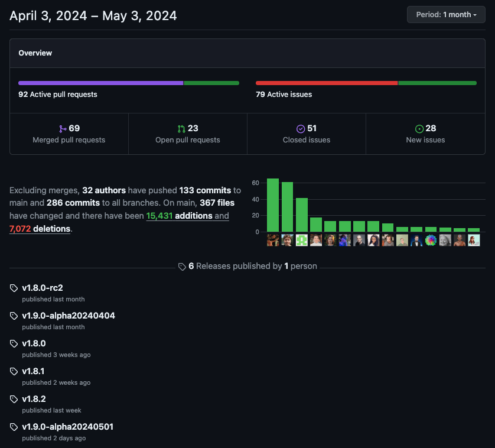Open 23 Open pull requests
The image size is (495, 448).
tap(188, 134)
